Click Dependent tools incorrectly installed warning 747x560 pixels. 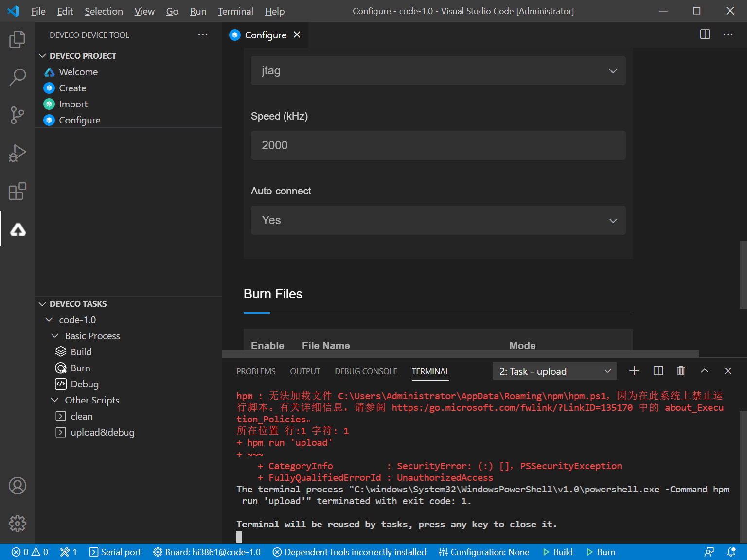[350, 552]
